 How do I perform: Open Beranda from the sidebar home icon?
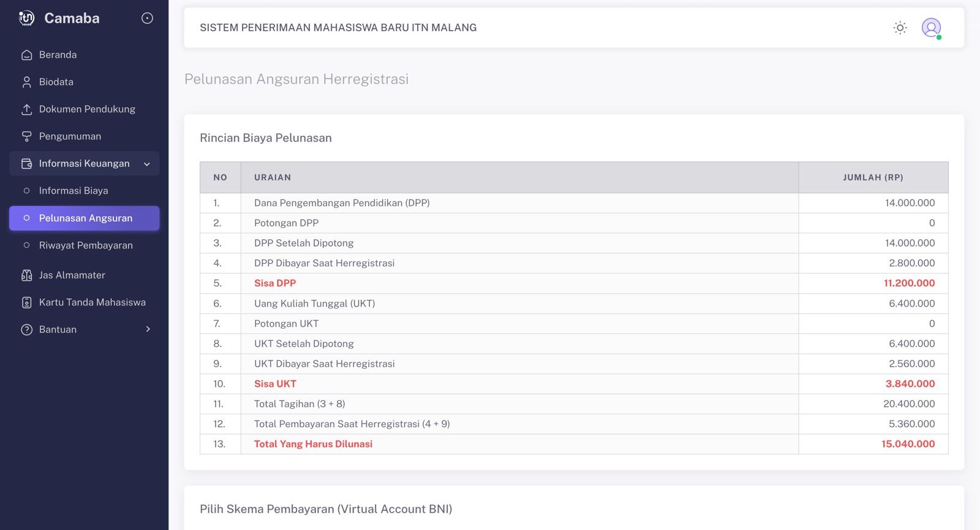pos(26,55)
